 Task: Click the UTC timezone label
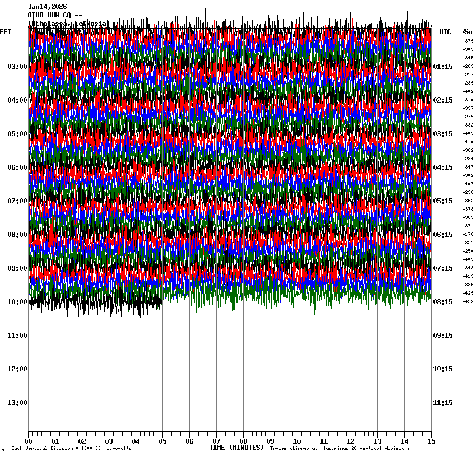tap(445, 32)
